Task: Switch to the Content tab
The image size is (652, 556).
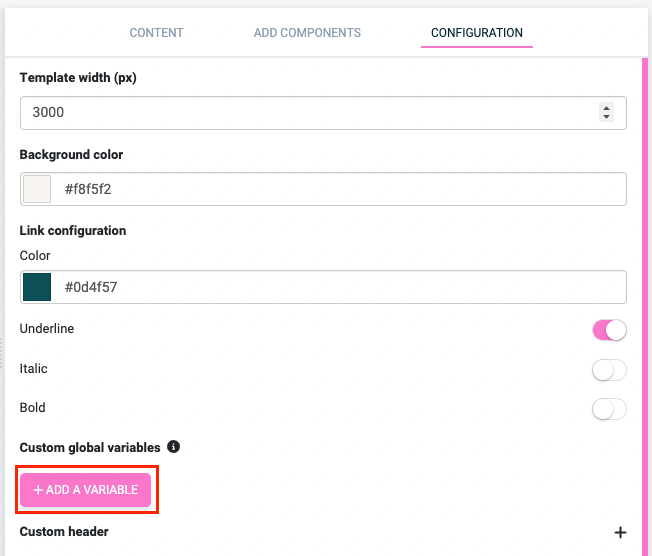Action: click(156, 33)
